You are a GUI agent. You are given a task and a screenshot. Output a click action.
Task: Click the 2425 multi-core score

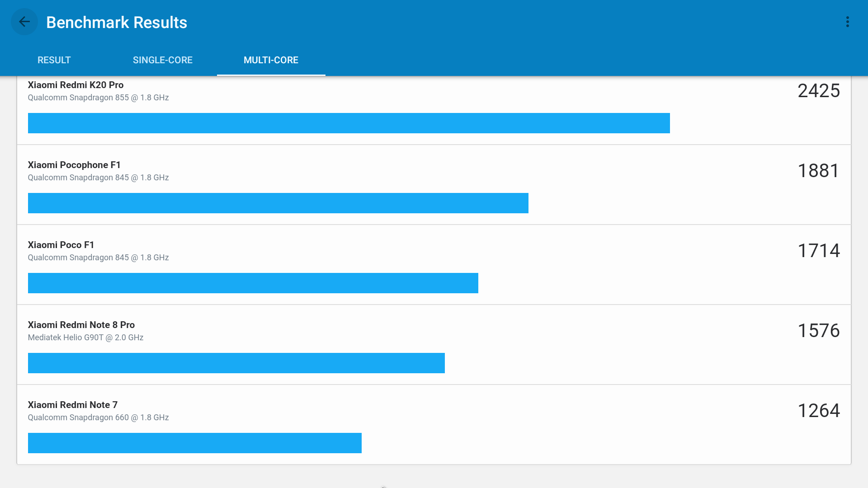pos(818,91)
